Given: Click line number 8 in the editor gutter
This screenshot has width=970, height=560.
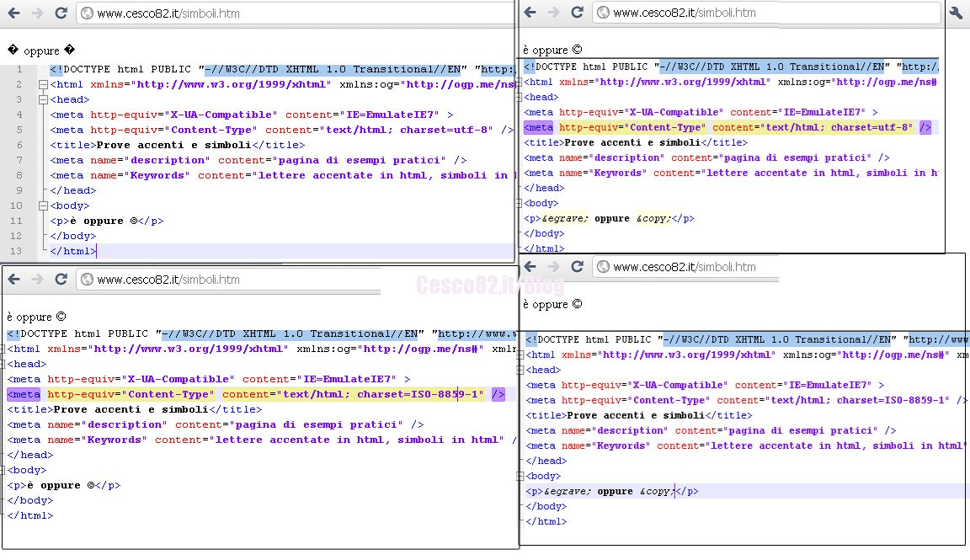Looking at the screenshot, I should click(19, 176).
